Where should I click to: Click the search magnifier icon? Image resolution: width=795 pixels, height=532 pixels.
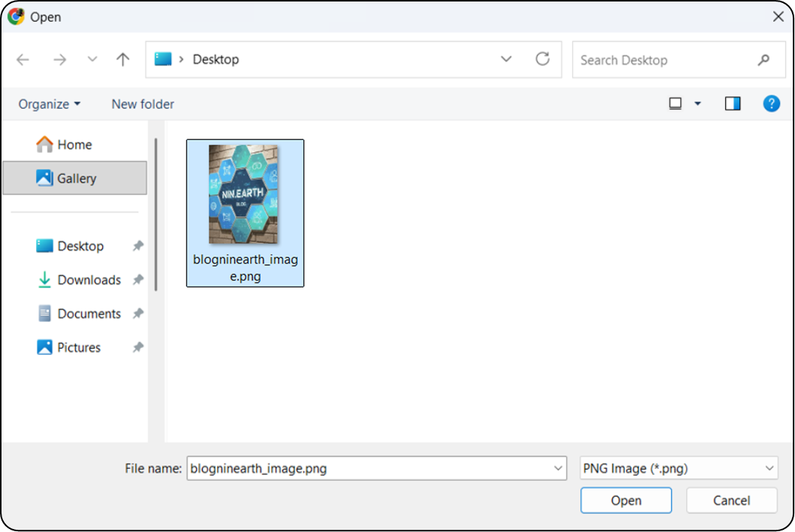click(763, 60)
